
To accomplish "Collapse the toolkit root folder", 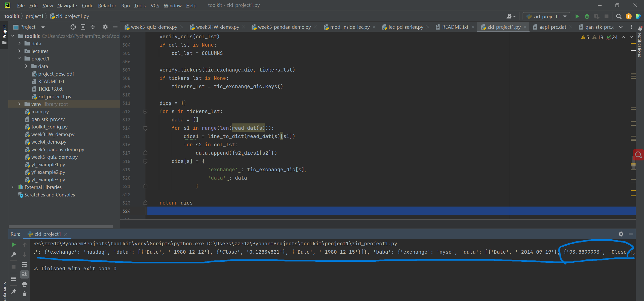I will (x=13, y=36).
